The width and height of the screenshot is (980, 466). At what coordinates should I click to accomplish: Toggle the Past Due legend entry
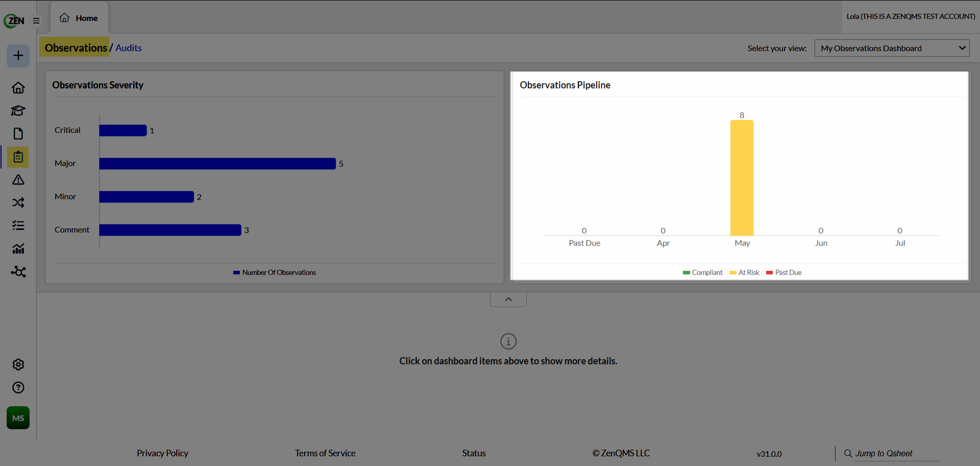(784, 272)
